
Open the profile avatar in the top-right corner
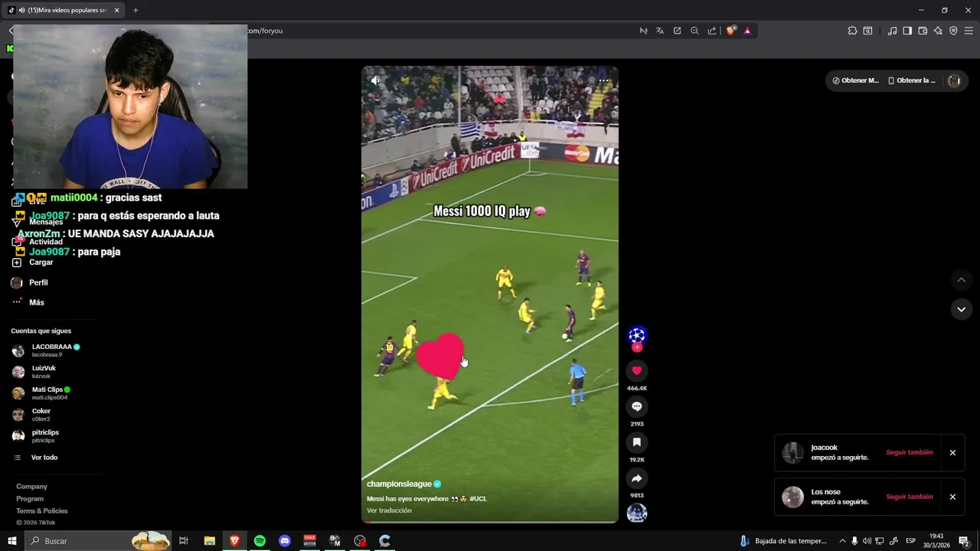coord(954,80)
